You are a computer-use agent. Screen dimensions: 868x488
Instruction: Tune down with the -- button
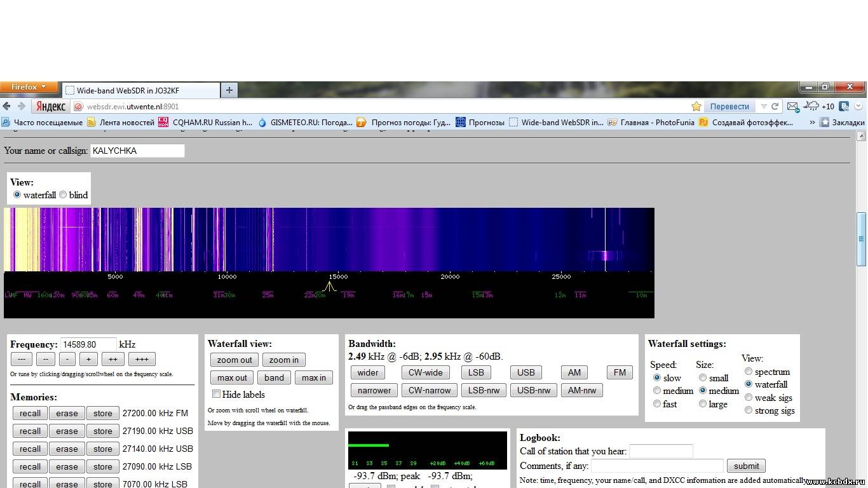pyautogui.click(x=45, y=359)
